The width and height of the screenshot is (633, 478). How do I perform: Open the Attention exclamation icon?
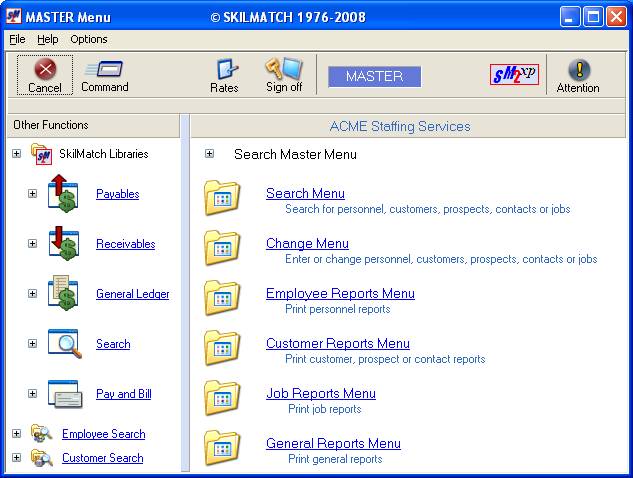coord(579,69)
